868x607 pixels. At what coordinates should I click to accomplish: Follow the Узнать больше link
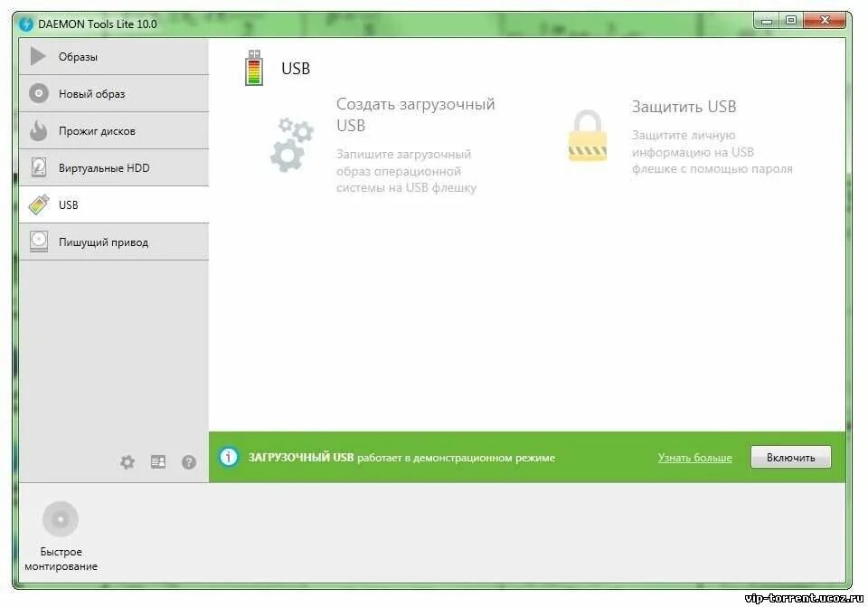(694, 458)
